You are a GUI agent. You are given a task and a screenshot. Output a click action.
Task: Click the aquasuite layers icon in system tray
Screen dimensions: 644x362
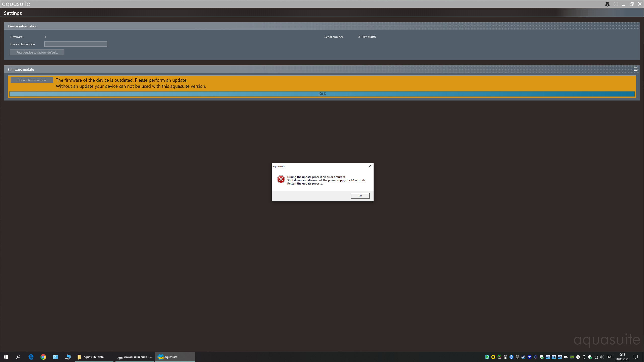pyautogui.click(x=505, y=357)
